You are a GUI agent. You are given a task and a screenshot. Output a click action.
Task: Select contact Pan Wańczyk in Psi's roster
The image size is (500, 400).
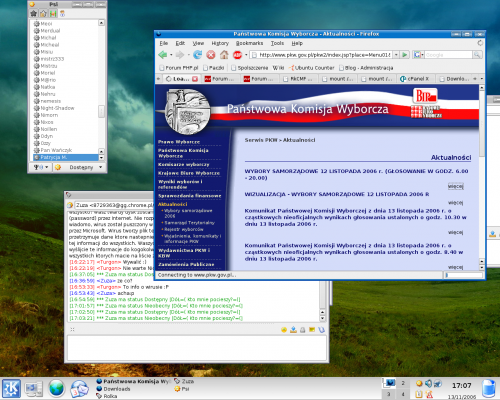[56, 150]
